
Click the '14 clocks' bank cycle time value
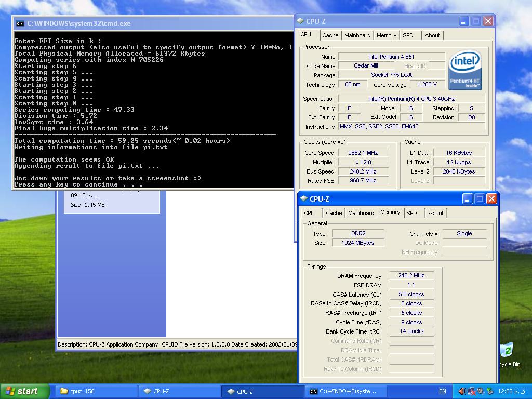pyautogui.click(x=411, y=331)
